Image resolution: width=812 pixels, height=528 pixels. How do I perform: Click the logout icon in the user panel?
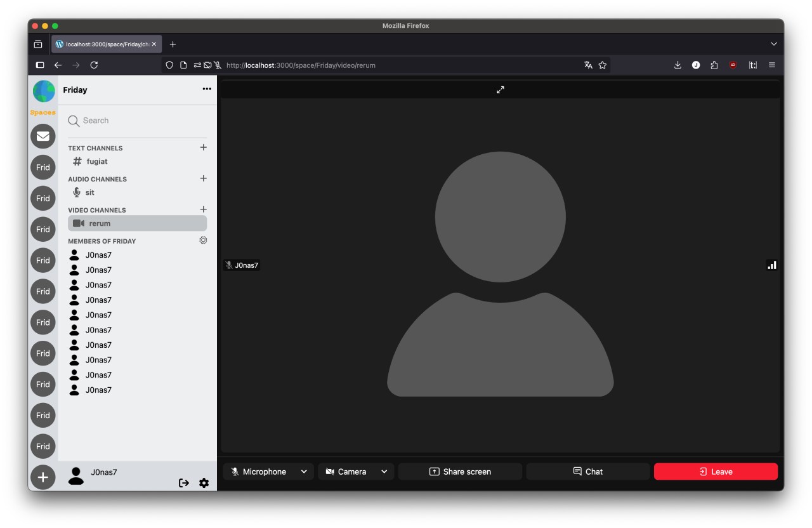point(184,483)
